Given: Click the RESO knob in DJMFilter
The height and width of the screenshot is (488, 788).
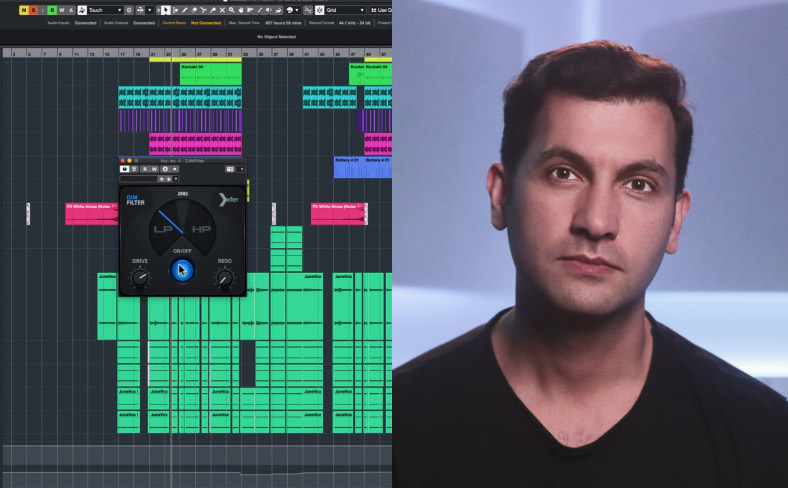Looking at the screenshot, I should click(x=225, y=277).
